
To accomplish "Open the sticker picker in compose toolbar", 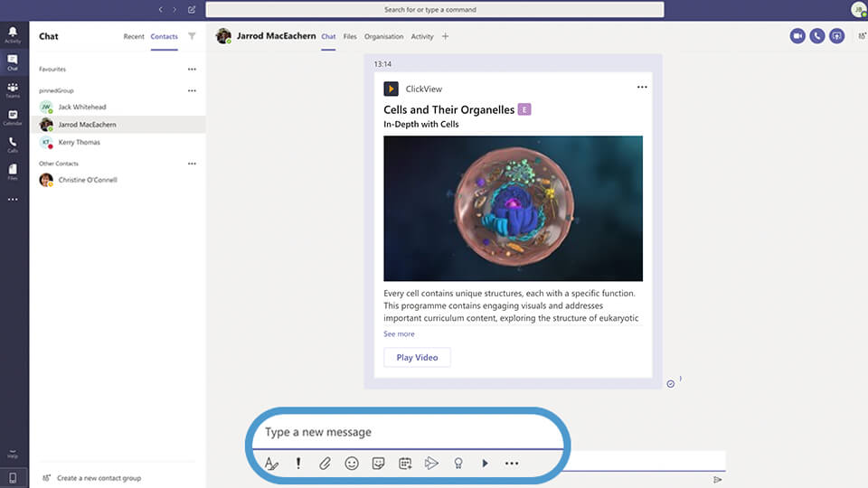I will click(378, 464).
